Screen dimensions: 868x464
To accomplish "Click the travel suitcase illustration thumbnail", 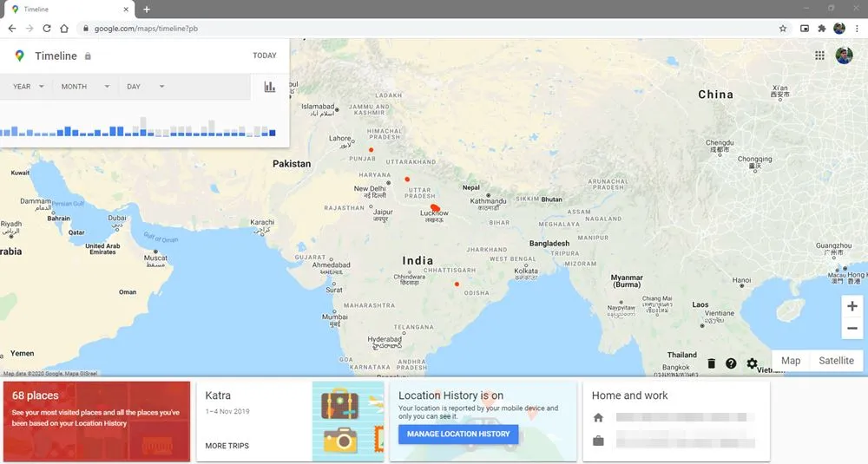I will [x=348, y=422].
